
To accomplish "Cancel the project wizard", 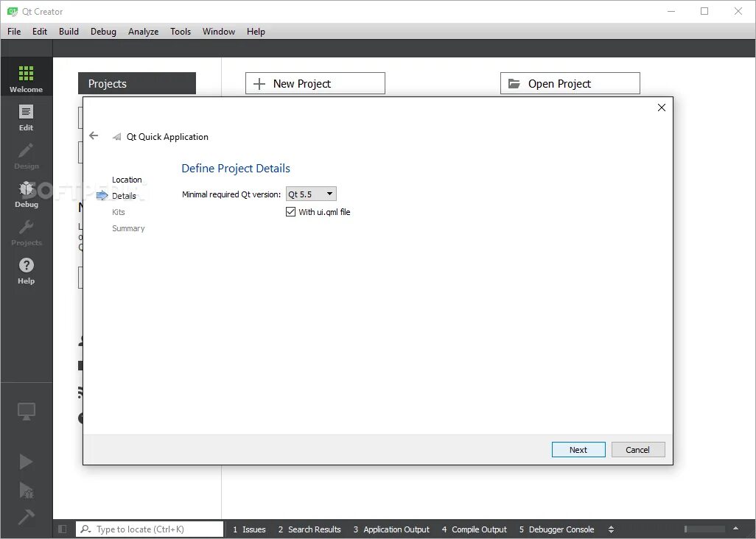I will 638,449.
